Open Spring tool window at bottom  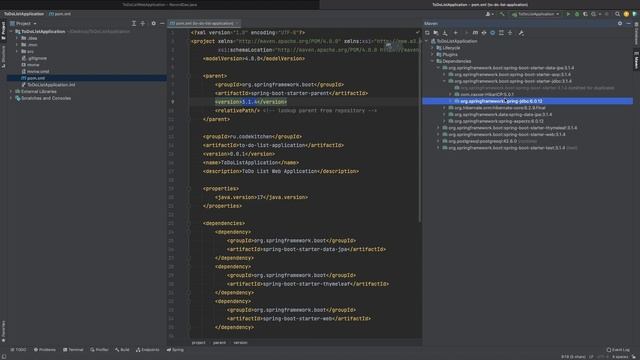coord(175,350)
